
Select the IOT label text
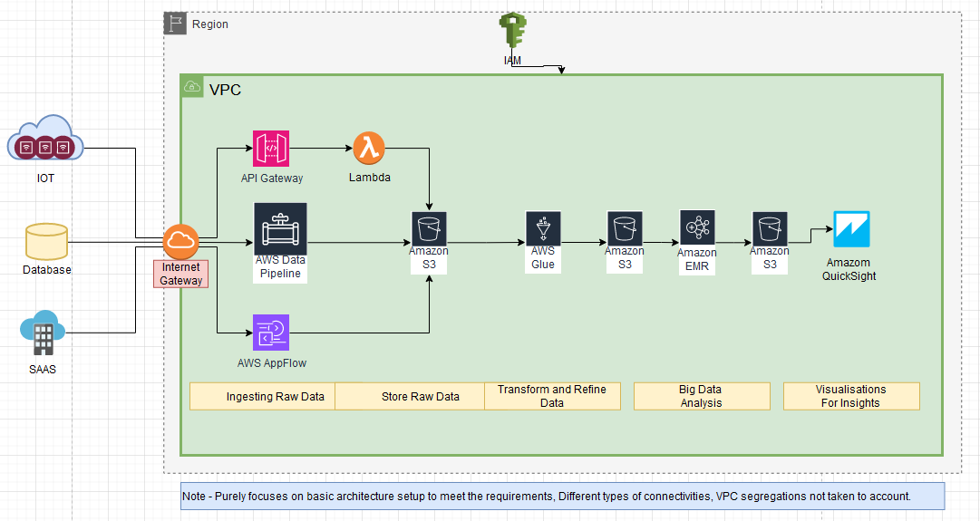[x=45, y=178]
